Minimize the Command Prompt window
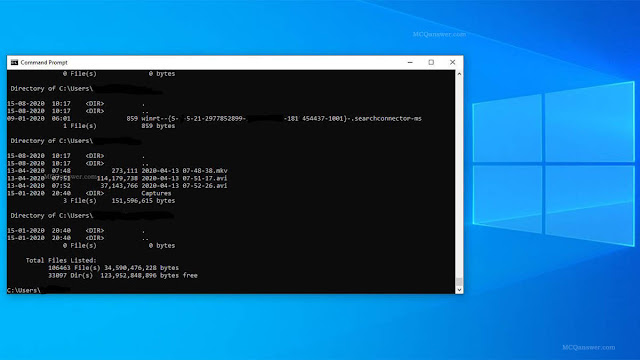This screenshot has width=640, height=360. pyautogui.click(x=410, y=62)
